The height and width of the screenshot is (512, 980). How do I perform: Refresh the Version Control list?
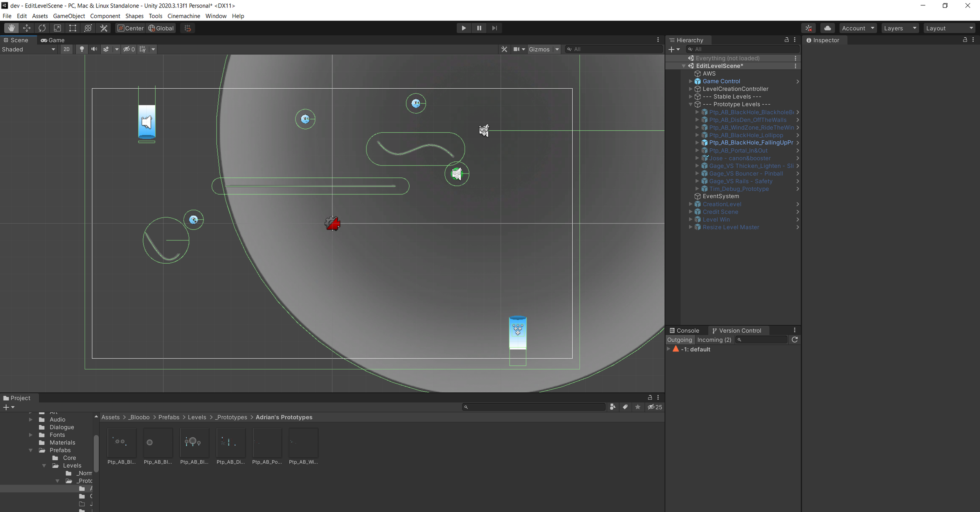(795, 340)
